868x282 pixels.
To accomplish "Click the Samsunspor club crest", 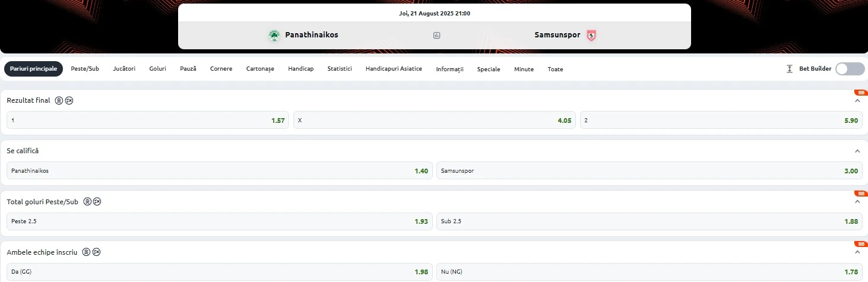I will (x=591, y=35).
